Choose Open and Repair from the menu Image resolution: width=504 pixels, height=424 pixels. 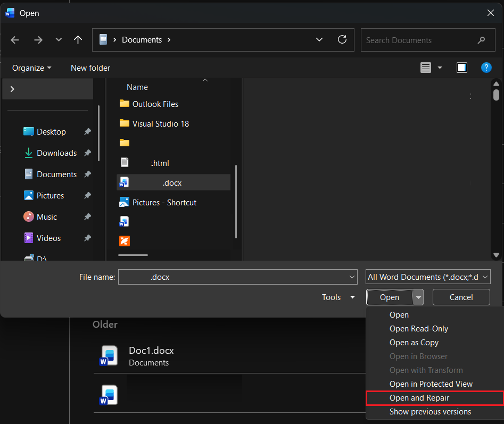(x=435, y=398)
